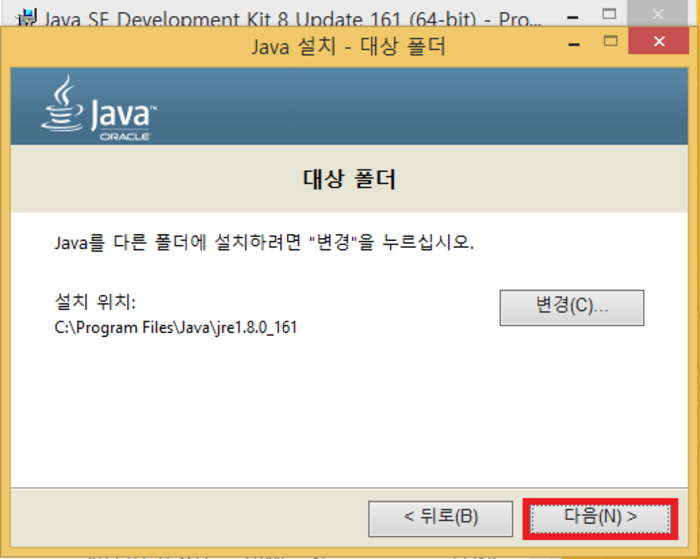Click the Java SE Development Kit 8 title text
700x559 pixels.
pos(293,20)
